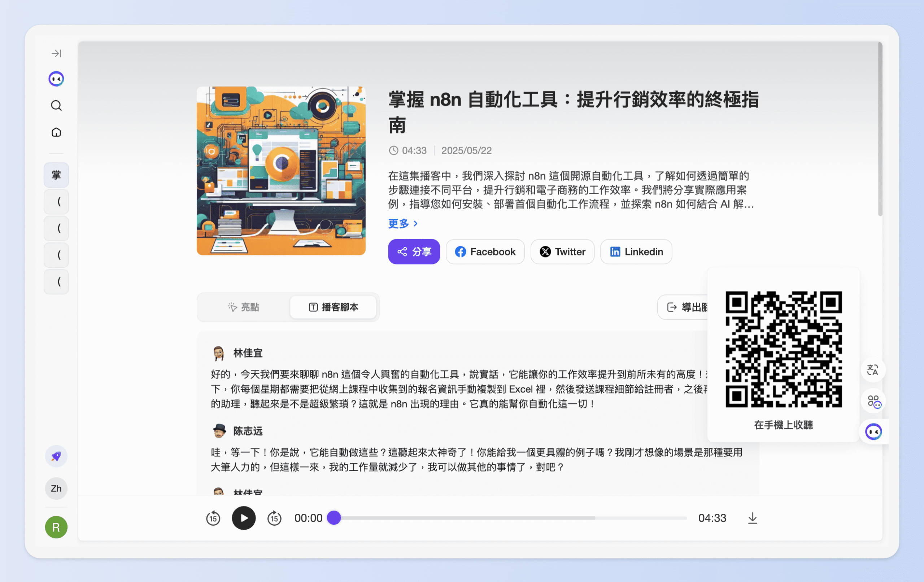Click the purple 分享 button
924x582 pixels.
click(414, 252)
